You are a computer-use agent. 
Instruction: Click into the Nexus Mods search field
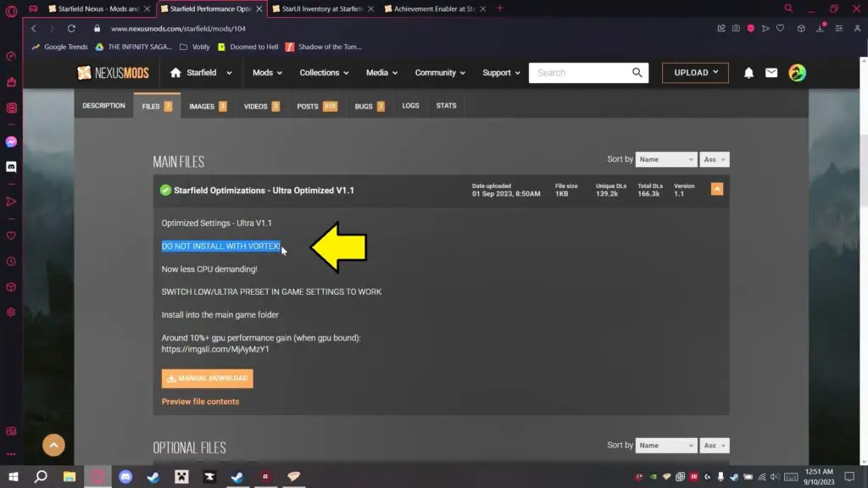point(581,73)
